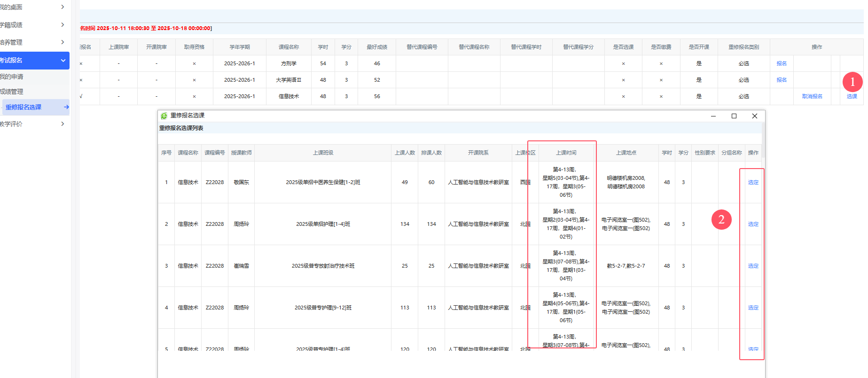Choose 选定 for 2025级单招护理[1-4]班

pyautogui.click(x=753, y=224)
